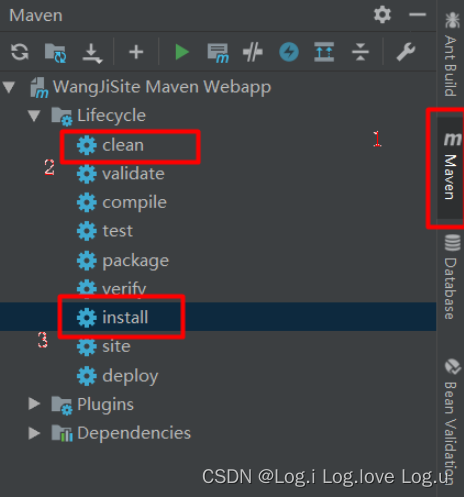Select the site lifecycle goal

tap(116, 346)
